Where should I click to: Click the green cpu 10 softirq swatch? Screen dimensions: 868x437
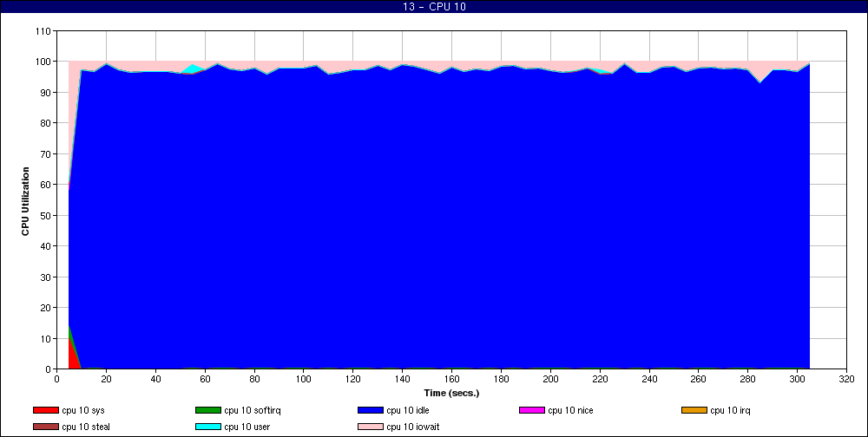pyautogui.click(x=208, y=410)
